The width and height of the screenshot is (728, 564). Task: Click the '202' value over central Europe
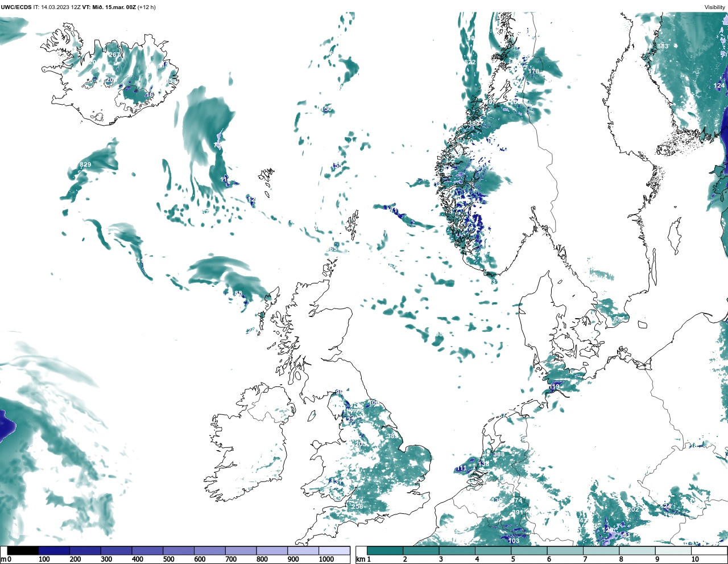(x=633, y=509)
